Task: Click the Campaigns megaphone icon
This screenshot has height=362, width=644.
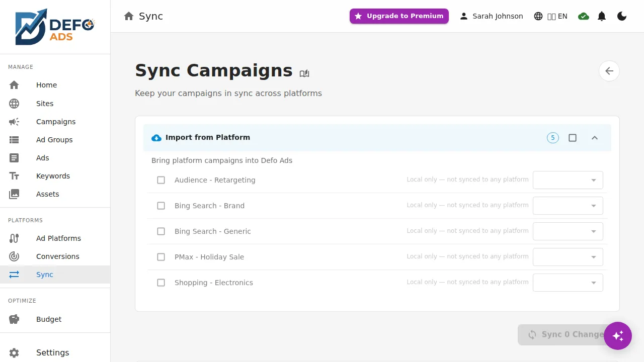Action: click(14, 122)
